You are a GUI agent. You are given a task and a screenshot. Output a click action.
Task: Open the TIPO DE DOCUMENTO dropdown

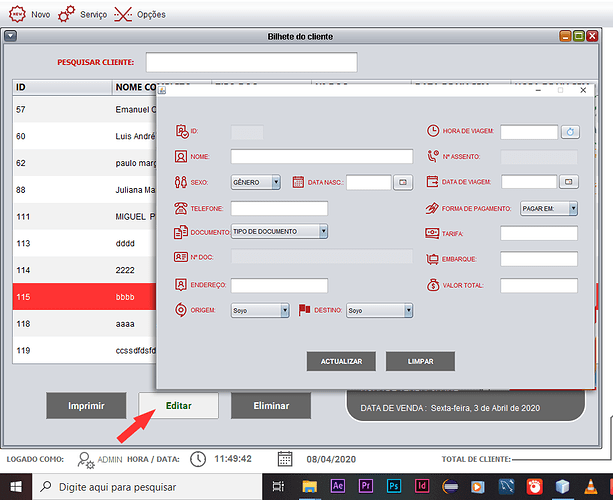(279, 231)
